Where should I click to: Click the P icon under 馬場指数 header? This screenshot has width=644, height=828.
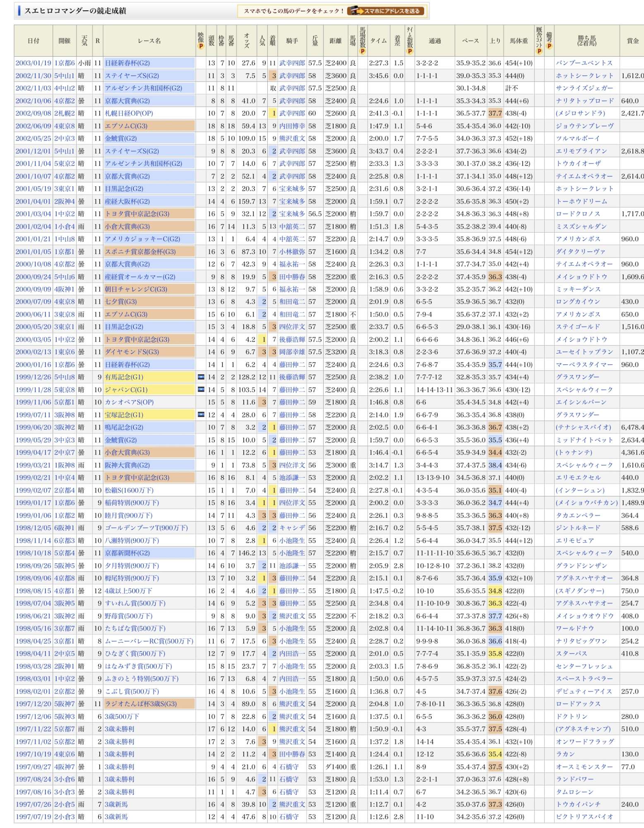363,51
